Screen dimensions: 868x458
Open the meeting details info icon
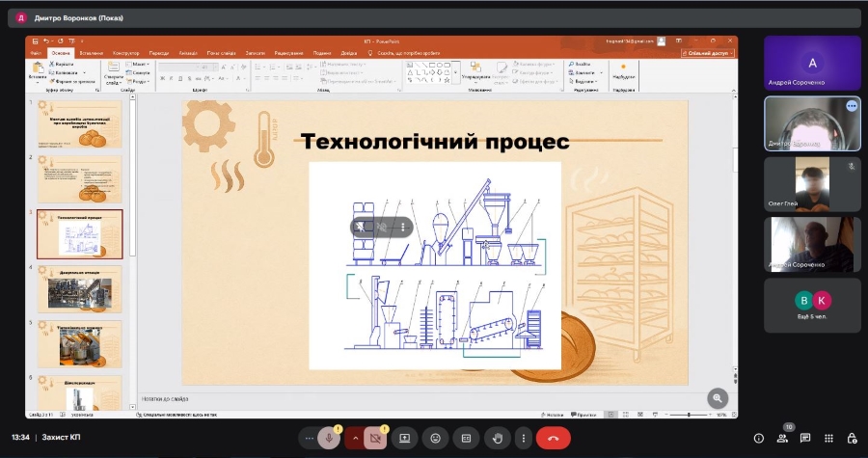(759, 438)
